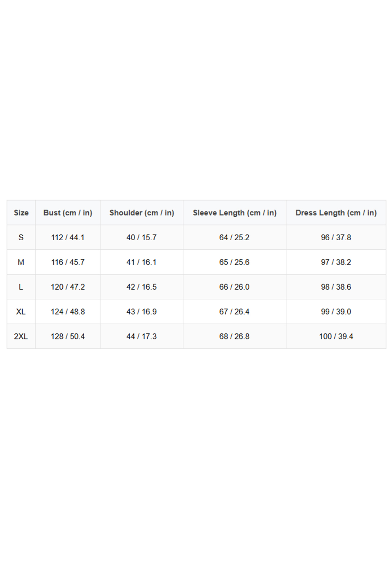This screenshot has width=392, height=588.
Task: Click the Shoulder (cm / in) header
Action: tap(142, 213)
